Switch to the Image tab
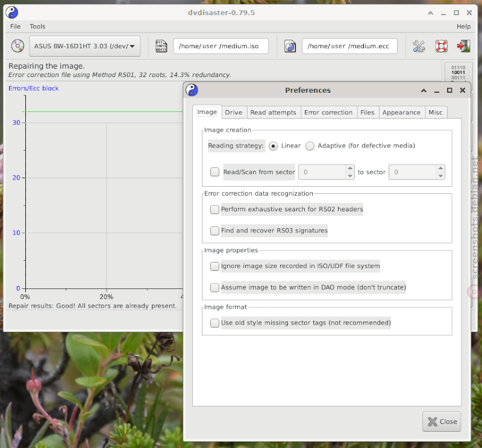 [x=207, y=112]
